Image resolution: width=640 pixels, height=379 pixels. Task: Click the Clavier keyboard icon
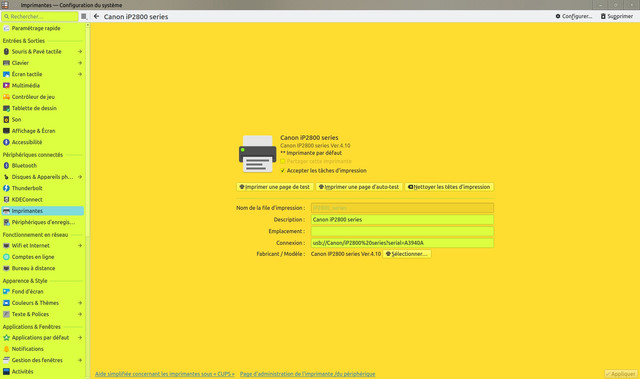tap(6, 63)
